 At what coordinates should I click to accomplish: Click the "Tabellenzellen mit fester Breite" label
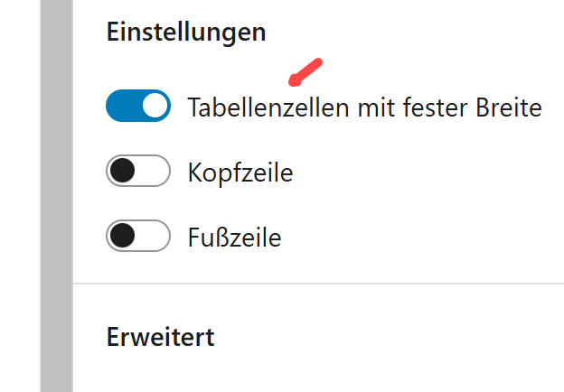[364, 107]
